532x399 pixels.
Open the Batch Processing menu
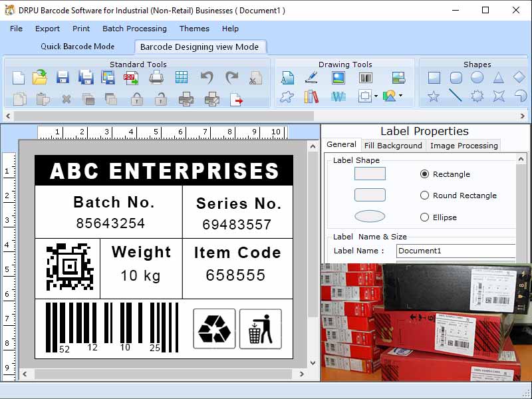coord(134,29)
